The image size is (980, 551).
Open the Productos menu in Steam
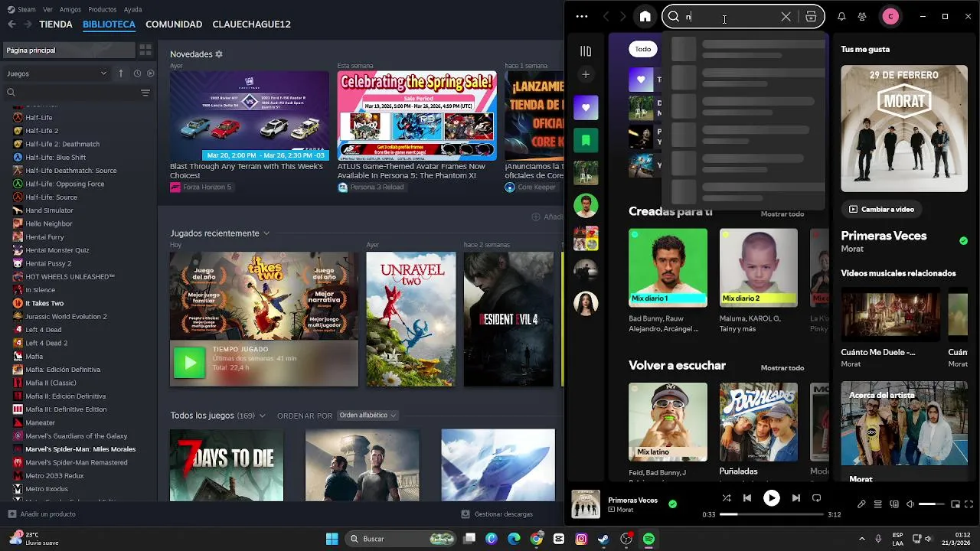(103, 9)
